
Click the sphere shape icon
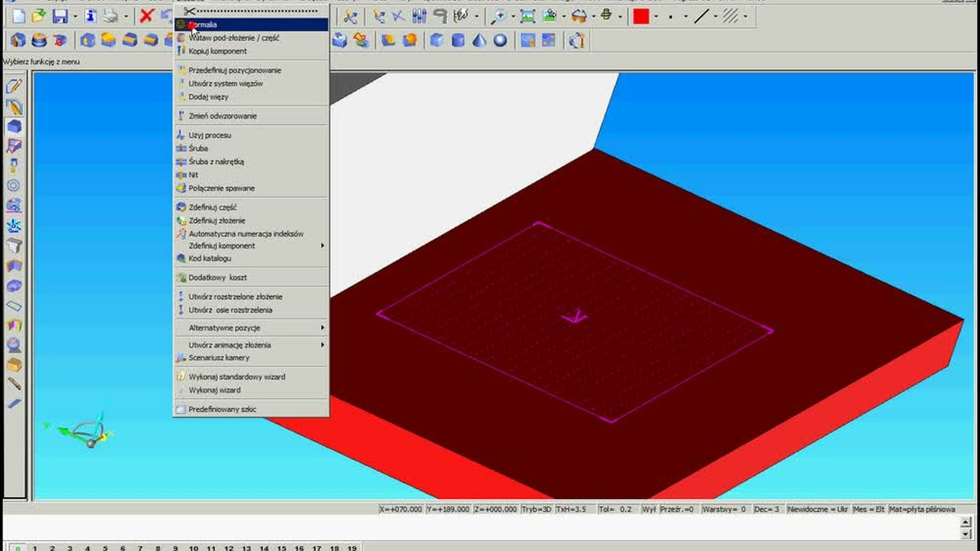click(x=501, y=41)
